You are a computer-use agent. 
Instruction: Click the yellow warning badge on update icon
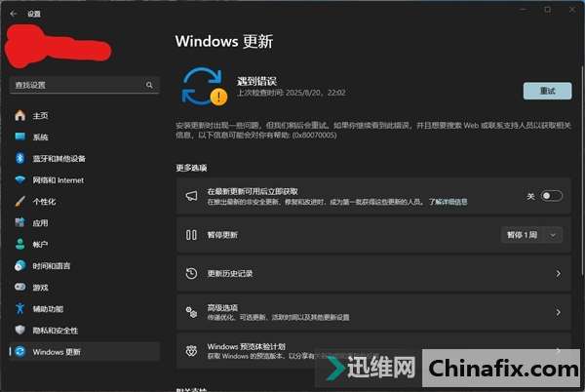click(x=218, y=97)
